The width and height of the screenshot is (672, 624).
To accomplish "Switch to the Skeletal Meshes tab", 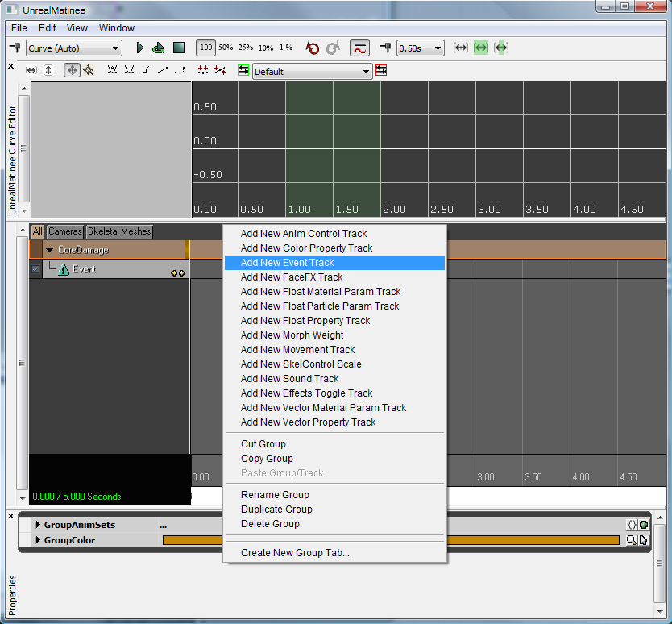I will [x=119, y=231].
